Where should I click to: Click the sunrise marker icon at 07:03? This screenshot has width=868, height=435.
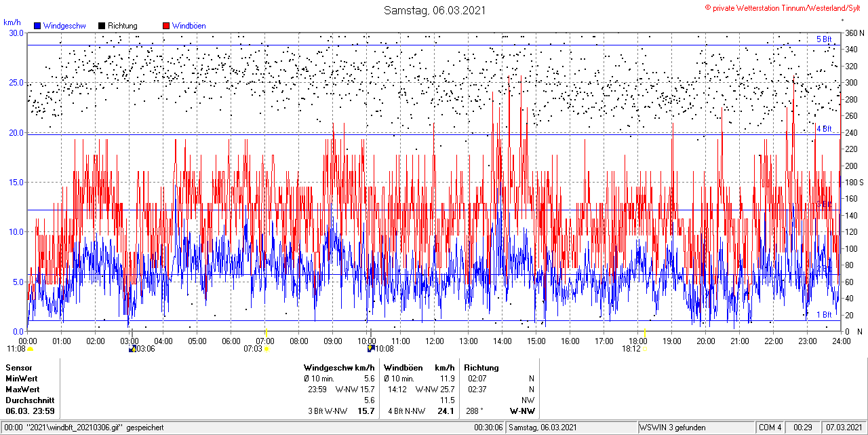click(266, 349)
